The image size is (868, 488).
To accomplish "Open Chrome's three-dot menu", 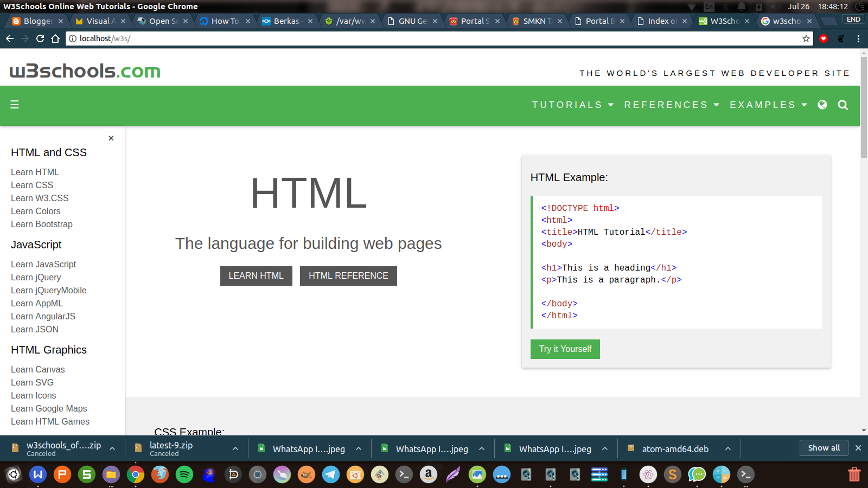I will tap(858, 38).
